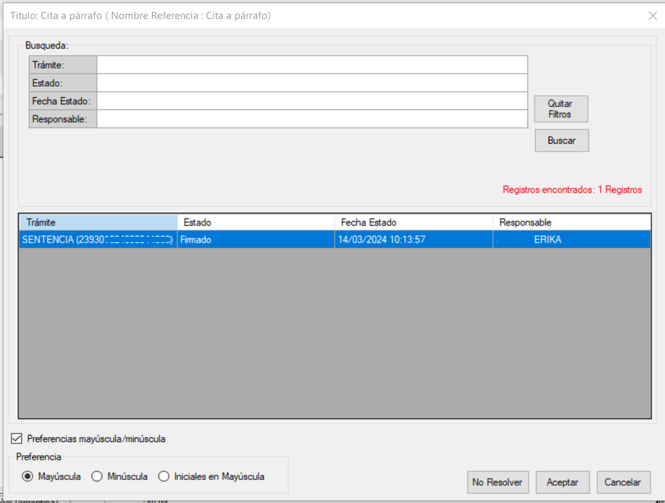665x503 pixels.
Task: Click the Estado search input field
Action: (311, 83)
